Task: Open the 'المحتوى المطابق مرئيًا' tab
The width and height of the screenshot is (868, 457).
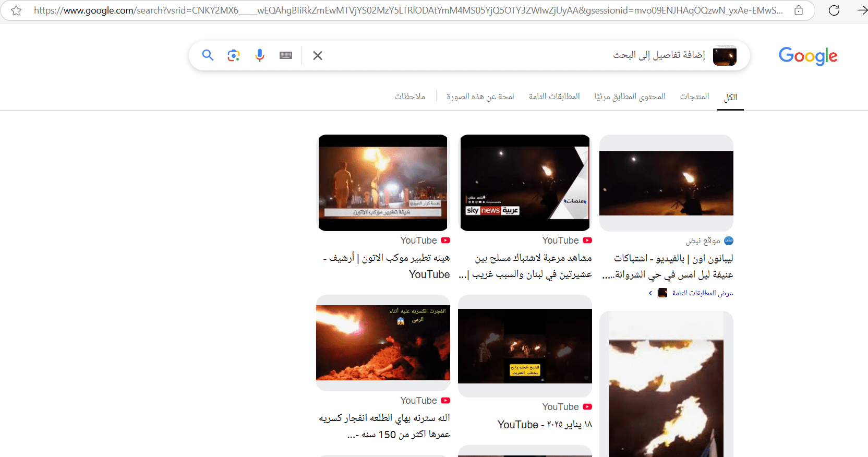Action: [630, 97]
